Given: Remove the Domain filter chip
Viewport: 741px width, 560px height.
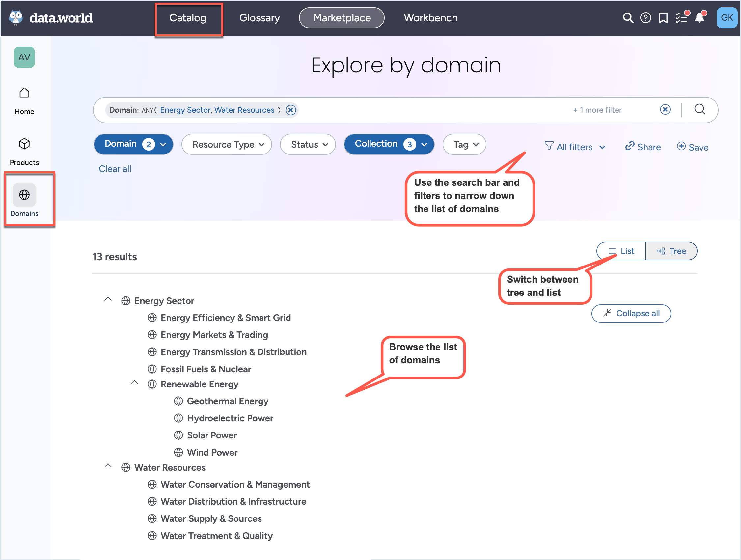Looking at the screenshot, I should click(x=291, y=110).
